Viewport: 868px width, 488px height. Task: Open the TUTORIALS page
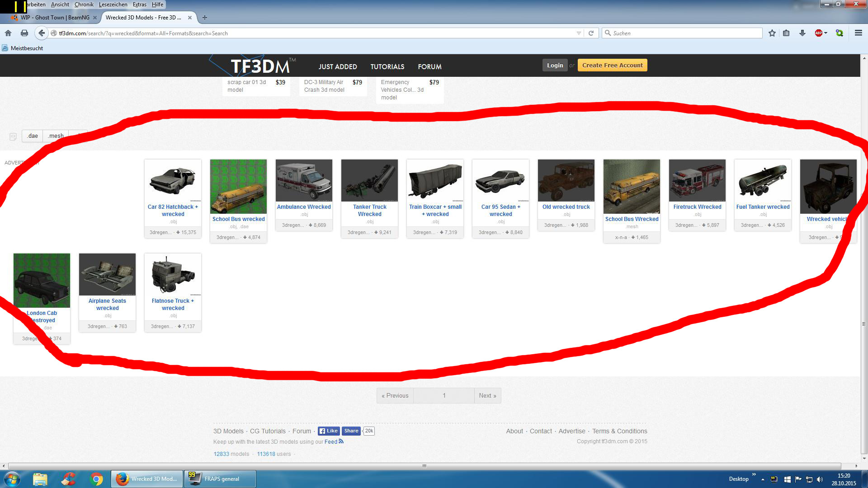(x=387, y=66)
